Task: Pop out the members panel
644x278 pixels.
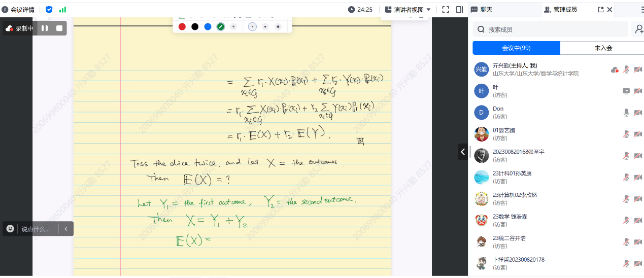Action: (601, 9)
